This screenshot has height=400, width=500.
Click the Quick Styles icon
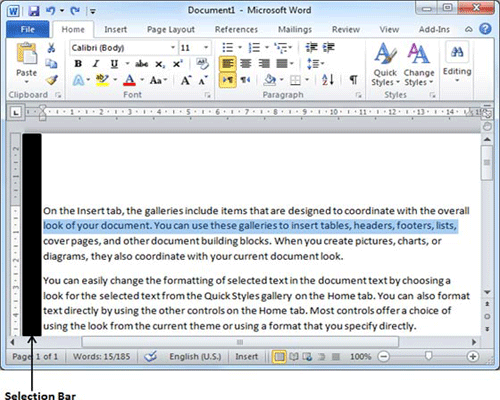pos(385,64)
